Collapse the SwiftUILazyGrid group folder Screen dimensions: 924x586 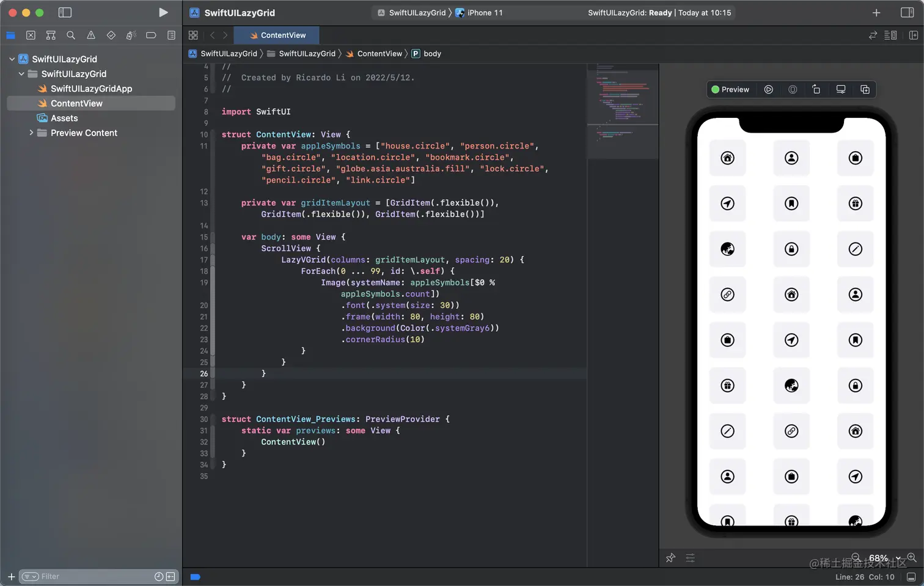(21, 74)
